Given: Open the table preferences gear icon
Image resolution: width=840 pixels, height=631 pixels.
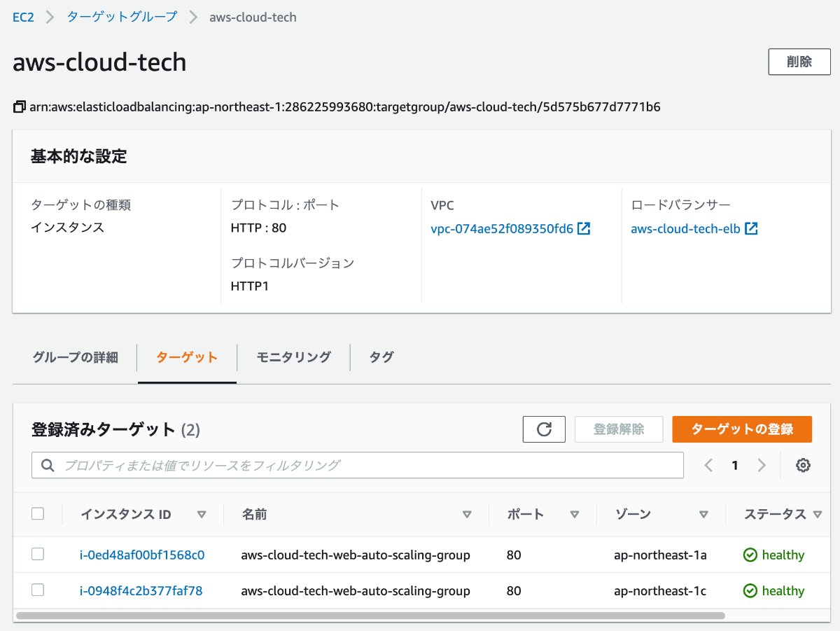Looking at the screenshot, I should coord(803,465).
